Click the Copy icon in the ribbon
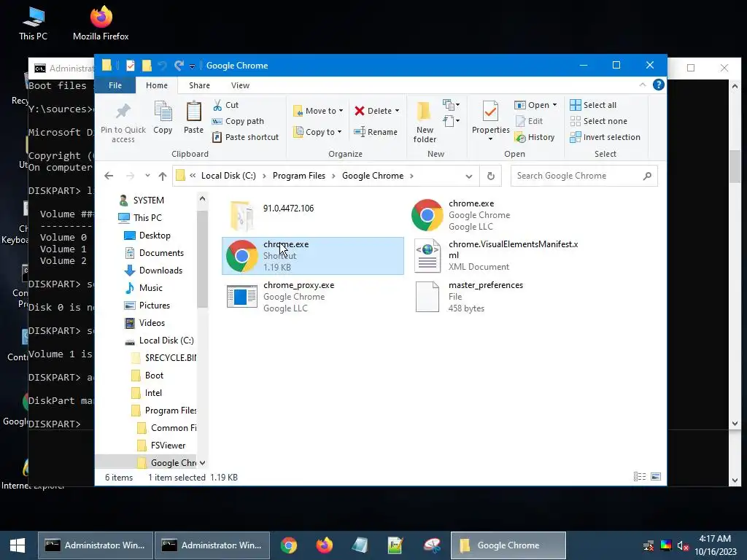The width and height of the screenshot is (747, 560). (x=163, y=111)
